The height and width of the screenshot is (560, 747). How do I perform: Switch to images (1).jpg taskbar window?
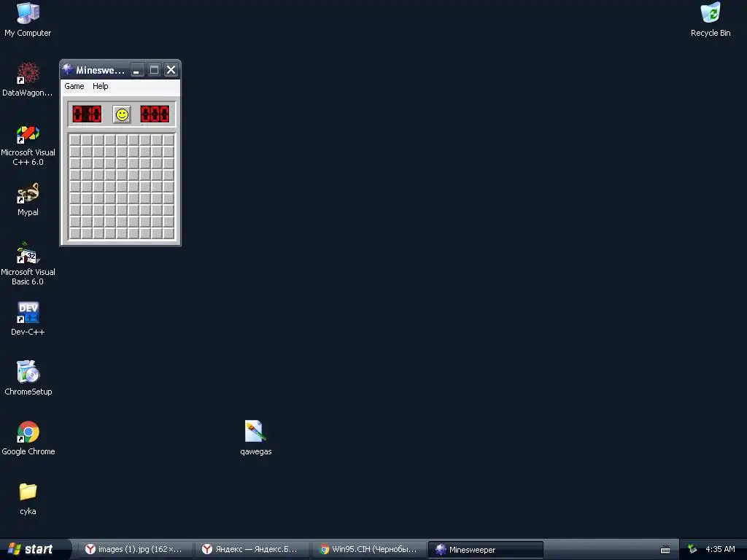click(x=136, y=550)
